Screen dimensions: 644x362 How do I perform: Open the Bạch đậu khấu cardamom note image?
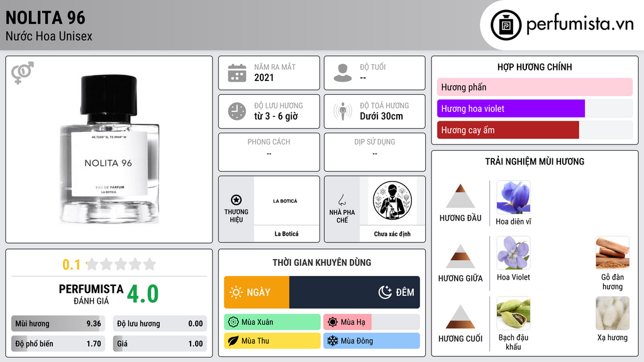coord(513,313)
